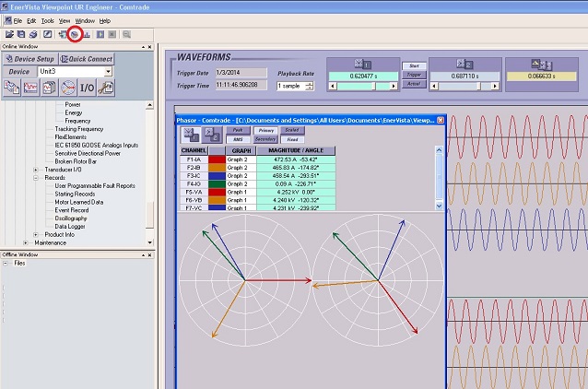Screen dimensions: 588x389
Task: Select Fixed phasor display
Action: pyautogui.click(x=292, y=139)
